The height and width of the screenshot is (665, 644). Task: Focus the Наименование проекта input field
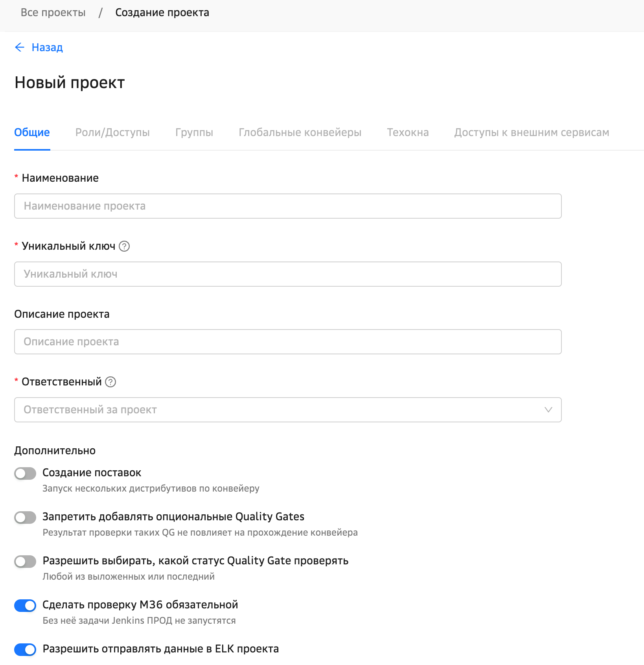click(288, 206)
